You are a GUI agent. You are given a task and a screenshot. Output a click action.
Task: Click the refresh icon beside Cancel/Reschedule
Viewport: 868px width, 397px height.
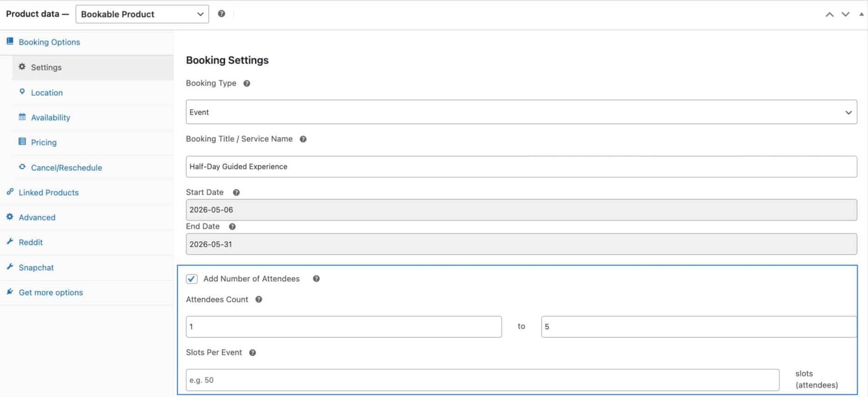coord(22,167)
